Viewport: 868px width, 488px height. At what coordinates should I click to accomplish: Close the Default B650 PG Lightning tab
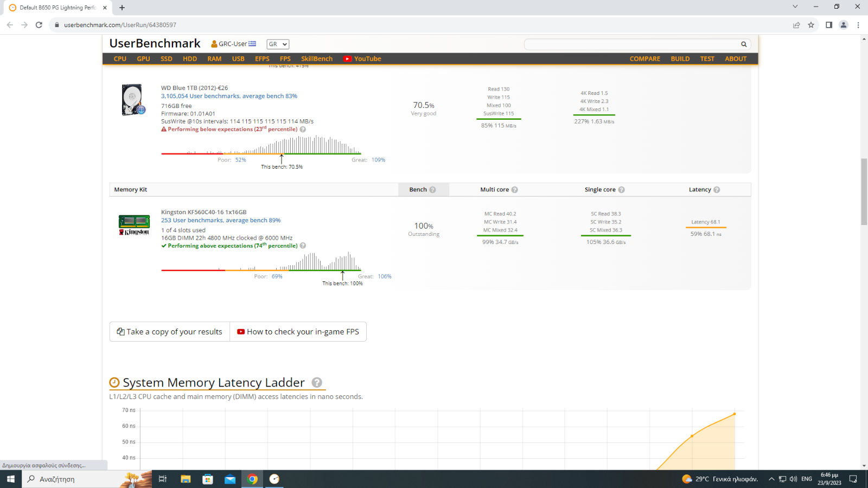coord(105,8)
